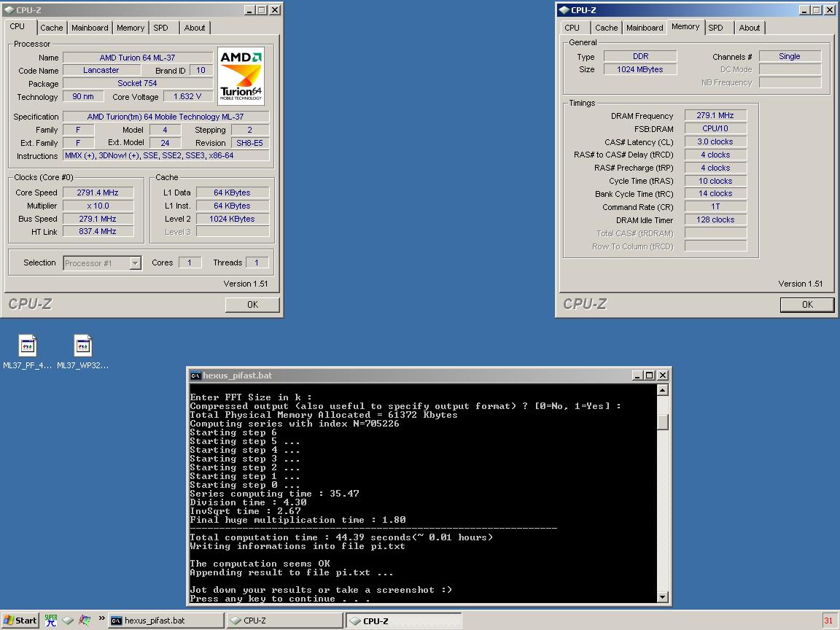Click the Core Voltage value 1.632 V

187,96
